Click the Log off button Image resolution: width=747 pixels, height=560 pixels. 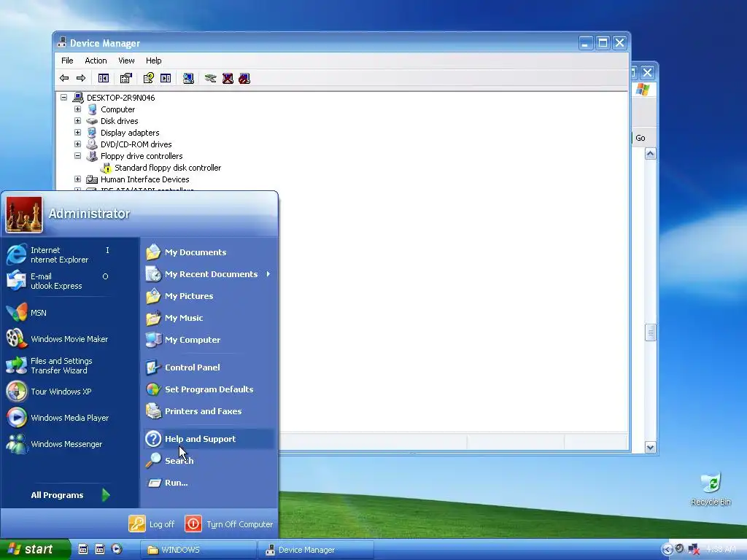152,524
